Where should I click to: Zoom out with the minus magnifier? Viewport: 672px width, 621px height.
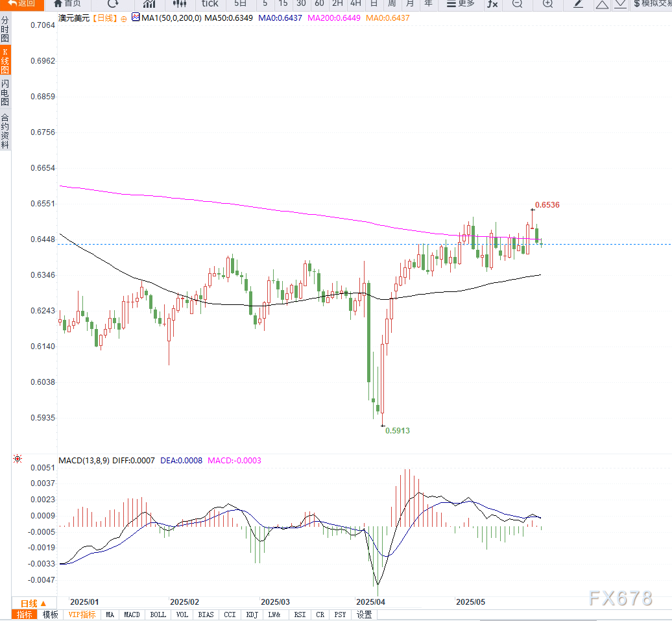pos(517,4)
